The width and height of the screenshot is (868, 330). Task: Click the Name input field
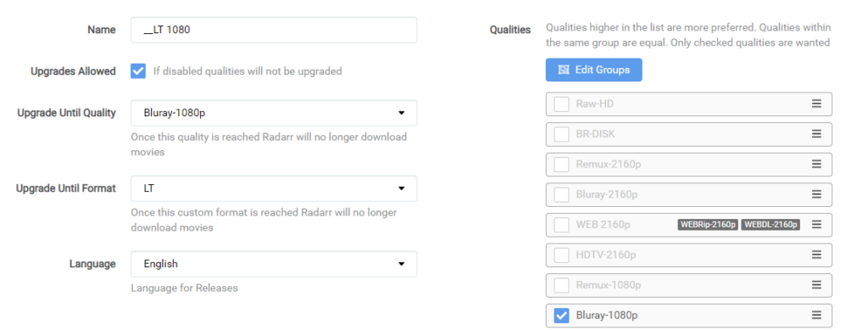(x=274, y=30)
